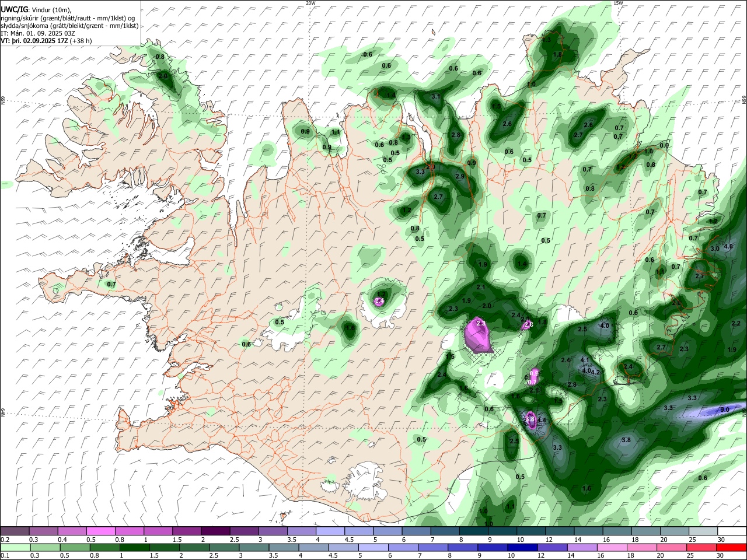
Task: Click the 20W longitude label
Action: tap(310, 3)
